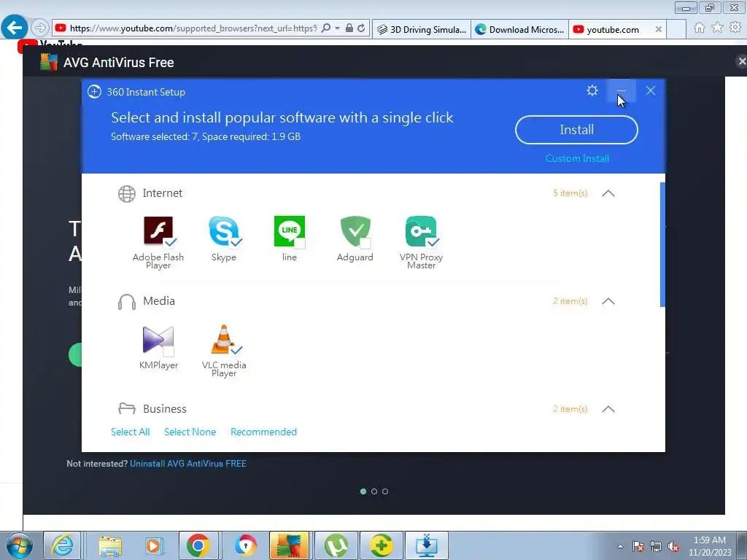Check the line app checkbox
The image size is (747, 560).
tap(300, 244)
